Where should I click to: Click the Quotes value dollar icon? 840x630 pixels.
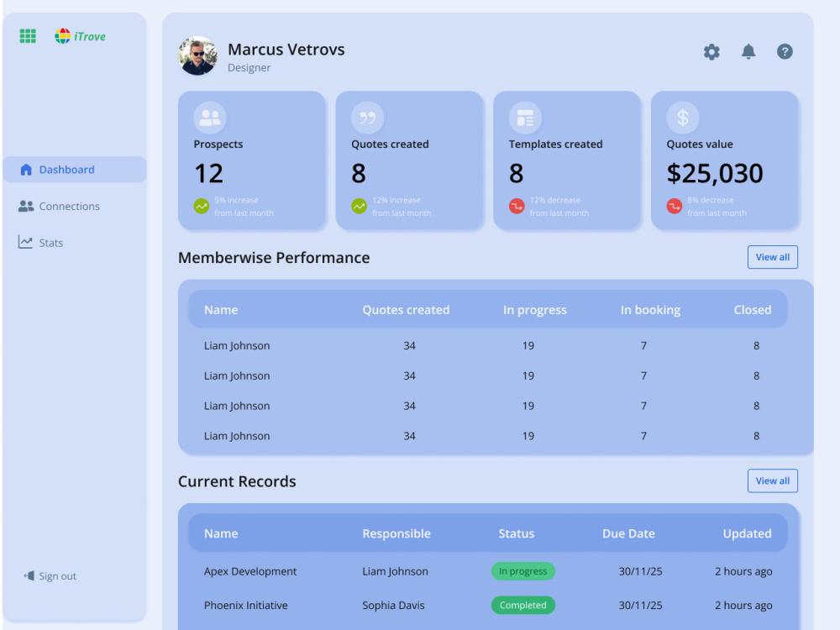coord(682,118)
